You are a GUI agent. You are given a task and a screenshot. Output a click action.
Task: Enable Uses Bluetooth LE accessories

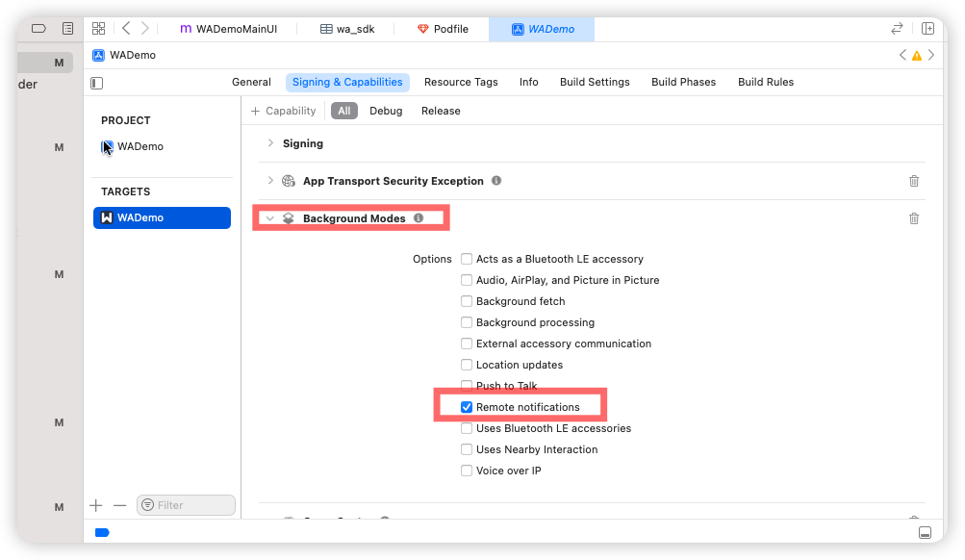pos(467,428)
